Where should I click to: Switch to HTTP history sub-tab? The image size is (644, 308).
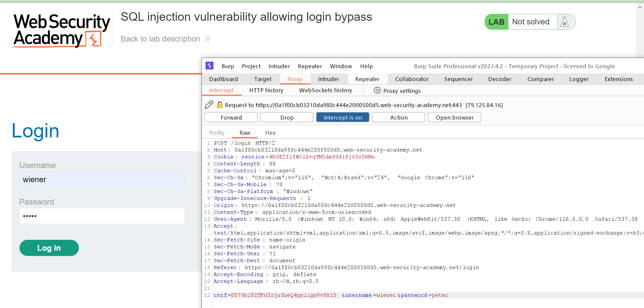click(266, 90)
